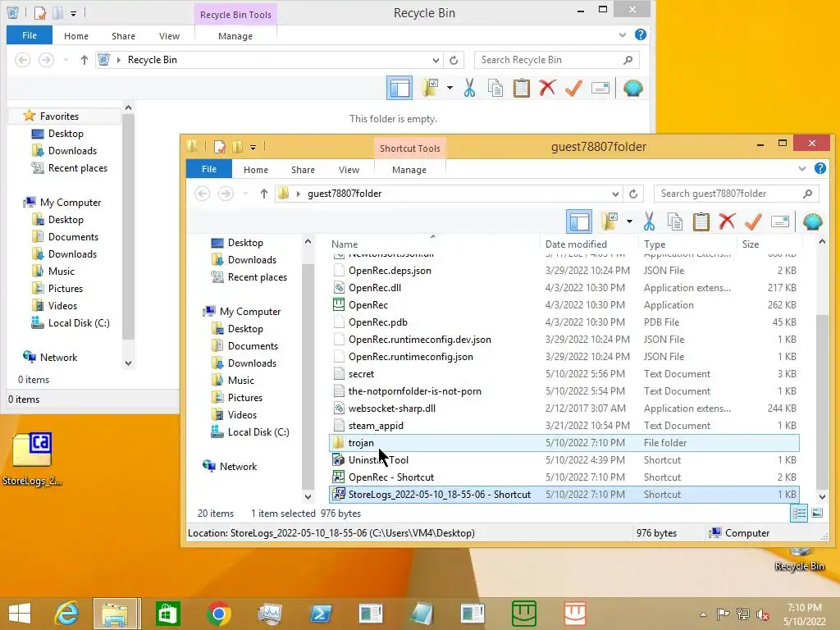840x630 pixels.
Task: Open Google Chrome from taskbar
Action: tap(218, 614)
